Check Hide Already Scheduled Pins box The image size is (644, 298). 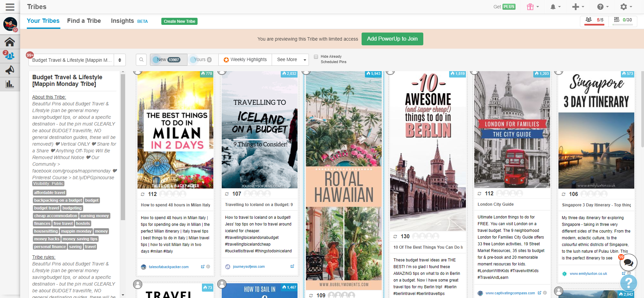316,57
